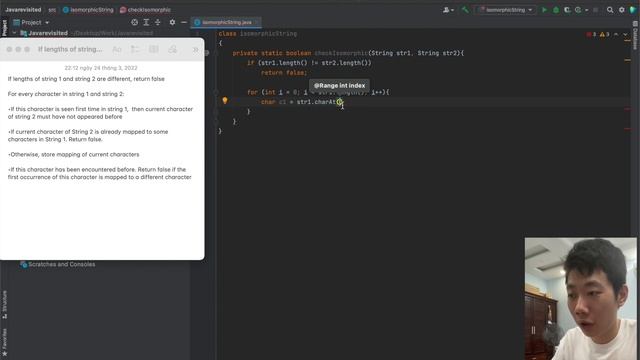Expand all icon in Project panel header

coord(146,22)
